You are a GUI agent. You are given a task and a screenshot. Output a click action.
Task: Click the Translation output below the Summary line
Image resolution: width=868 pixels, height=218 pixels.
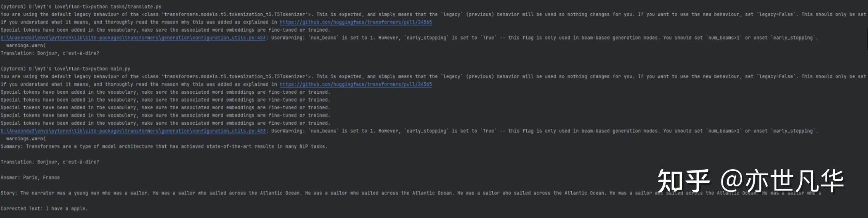pos(50,162)
